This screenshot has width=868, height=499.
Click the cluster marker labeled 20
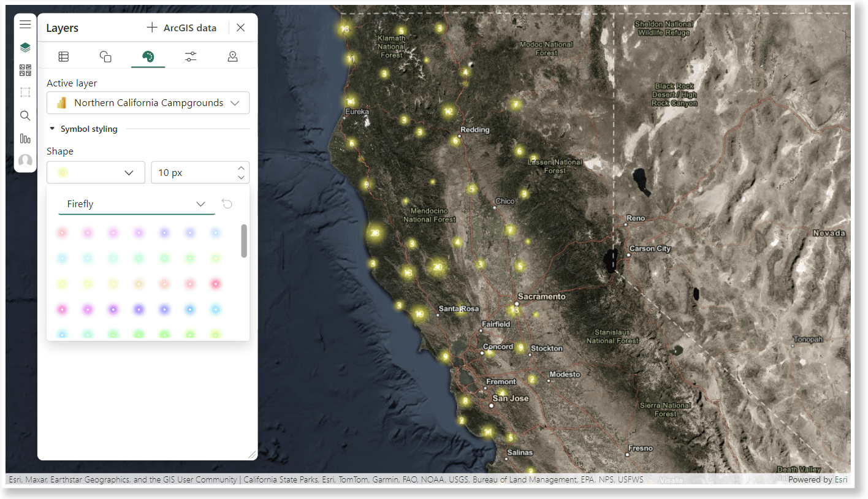[x=437, y=267]
